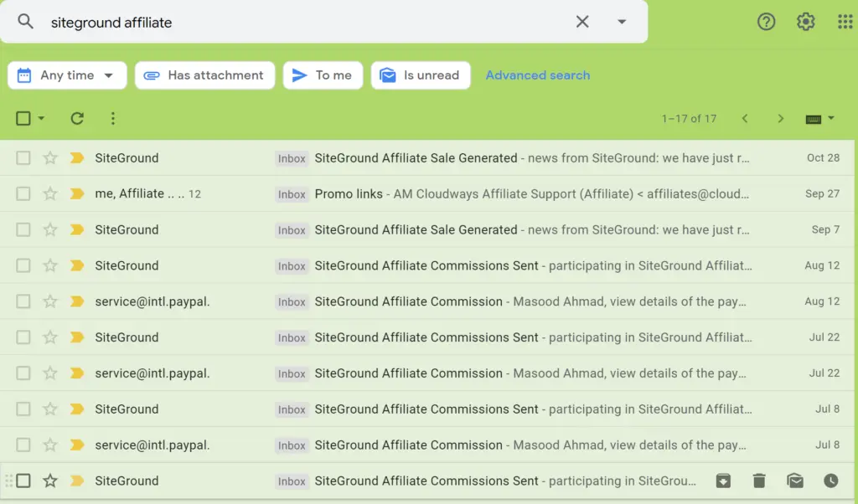This screenshot has width=858, height=504.
Task: Tick the checkbox for Sep 7 email
Action: 23,230
